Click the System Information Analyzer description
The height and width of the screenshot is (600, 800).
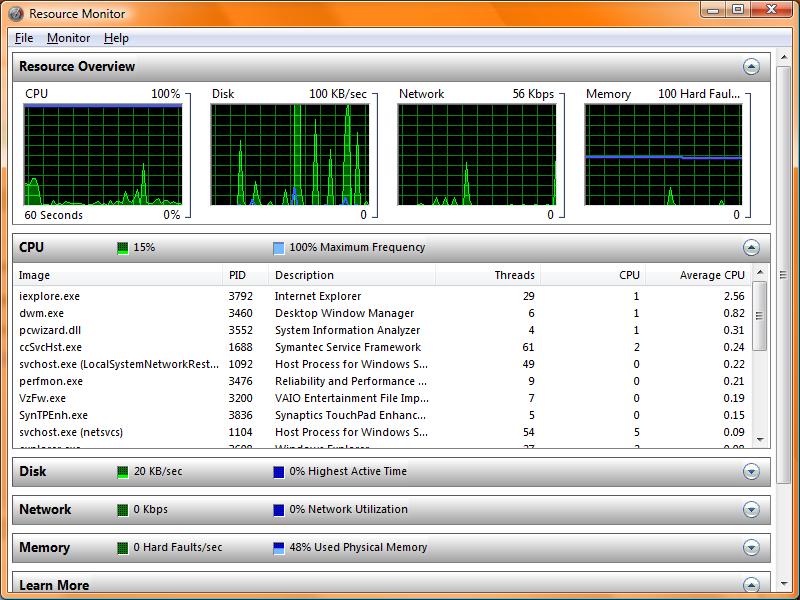[x=347, y=330]
